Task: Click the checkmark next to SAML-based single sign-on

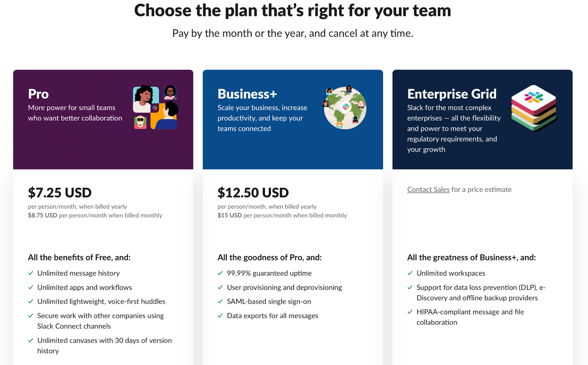Action: 220,302
